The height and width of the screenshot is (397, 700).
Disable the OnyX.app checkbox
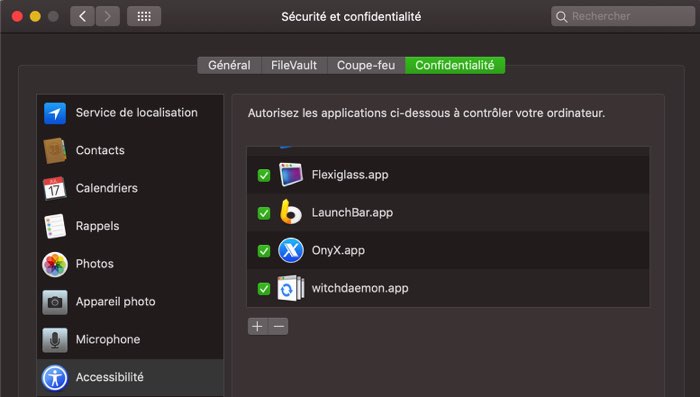pos(264,251)
